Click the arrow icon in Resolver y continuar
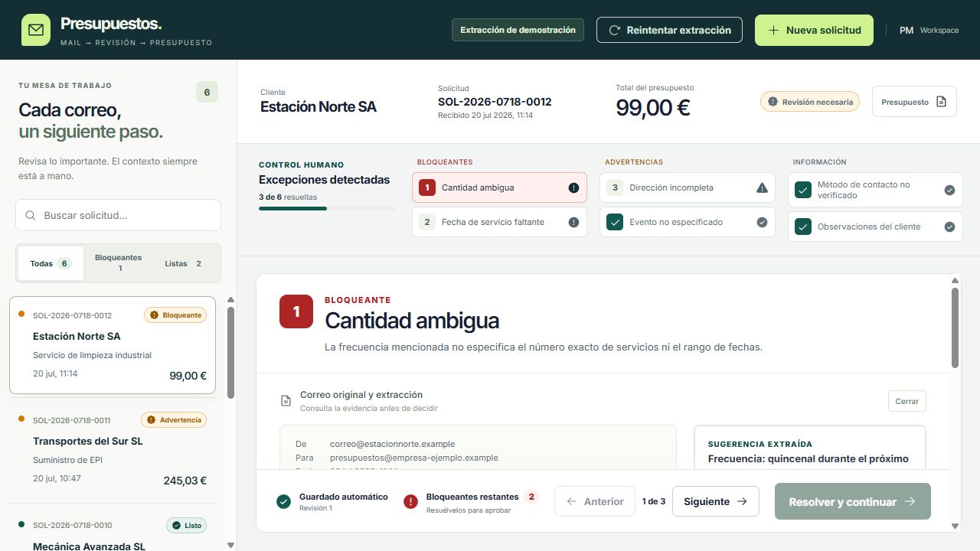Screen dimensions: 980x551 click(910, 502)
